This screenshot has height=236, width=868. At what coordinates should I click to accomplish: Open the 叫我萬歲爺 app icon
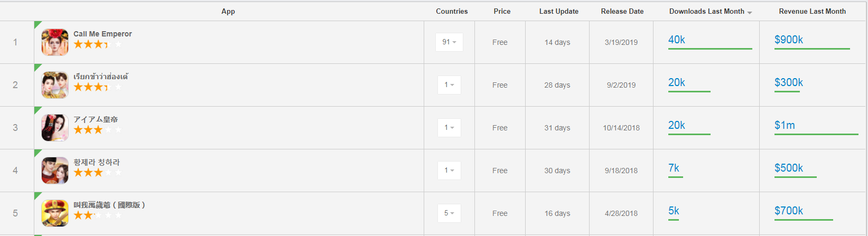pyautogui.click(x=55, y=213)
